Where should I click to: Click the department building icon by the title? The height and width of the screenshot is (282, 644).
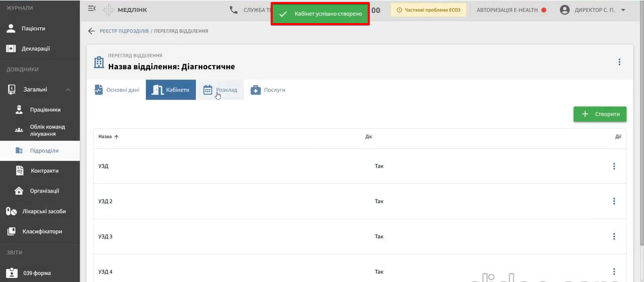tap(99, 62)
